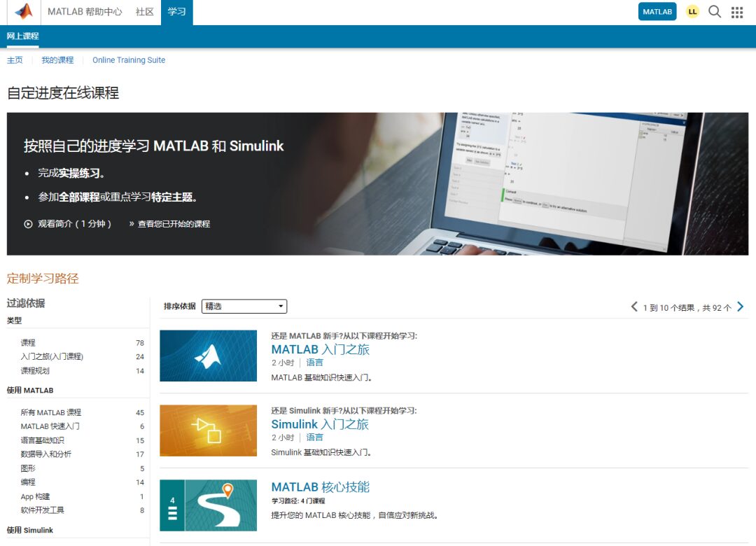The image size is (756, 546).
Task: Click the MATLAB 核心技能 road thumbnail
Action: point(209,505)
